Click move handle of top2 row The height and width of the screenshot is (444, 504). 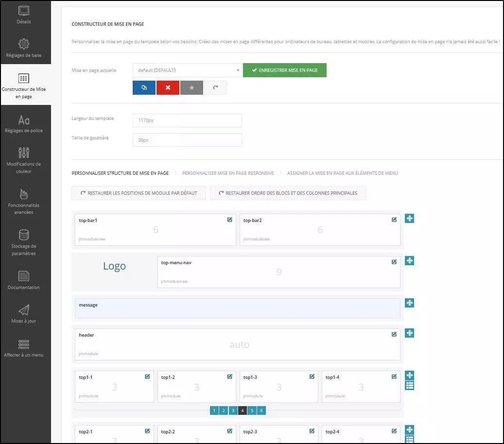click(410, 430)
